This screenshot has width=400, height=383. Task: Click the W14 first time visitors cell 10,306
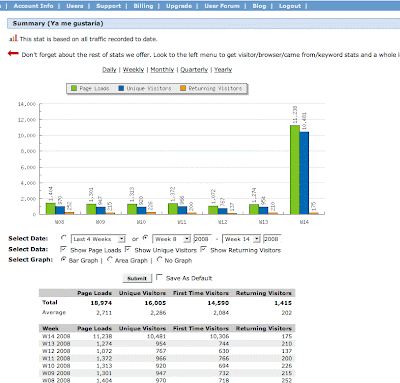pyautogui.click(x=219, y=336)
